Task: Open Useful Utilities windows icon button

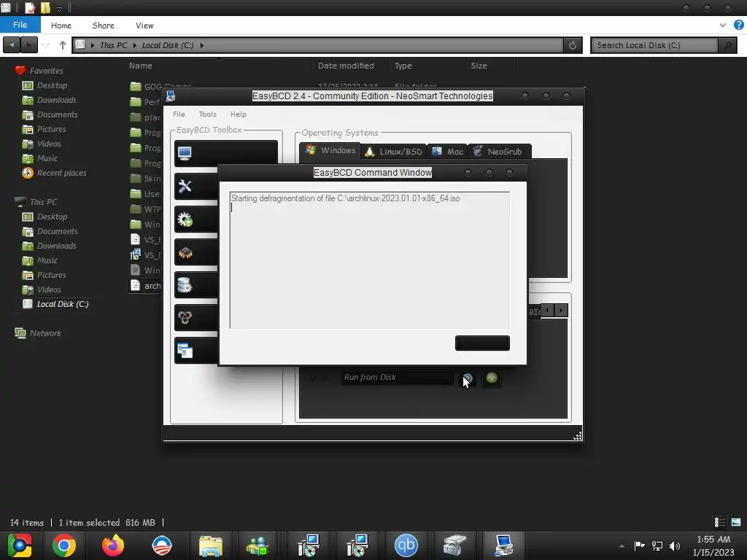Action: [x=196, y=351]
